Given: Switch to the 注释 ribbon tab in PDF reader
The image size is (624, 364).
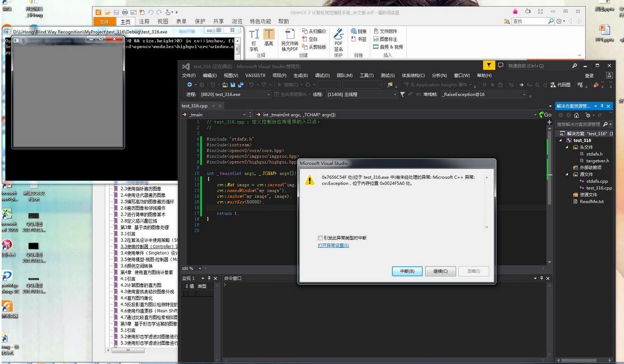Looking at the screenshot, I should [x=144, y=21].
